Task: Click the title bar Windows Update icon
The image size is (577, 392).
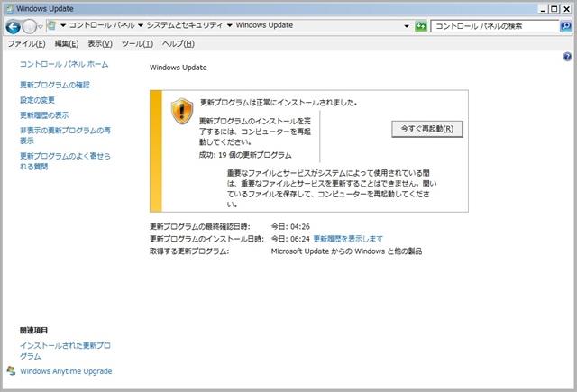Action: [9, 8]
